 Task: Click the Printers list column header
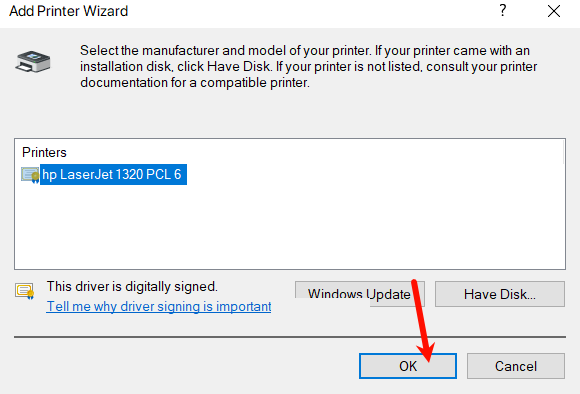pyautogui.click(x=44, y=152)
